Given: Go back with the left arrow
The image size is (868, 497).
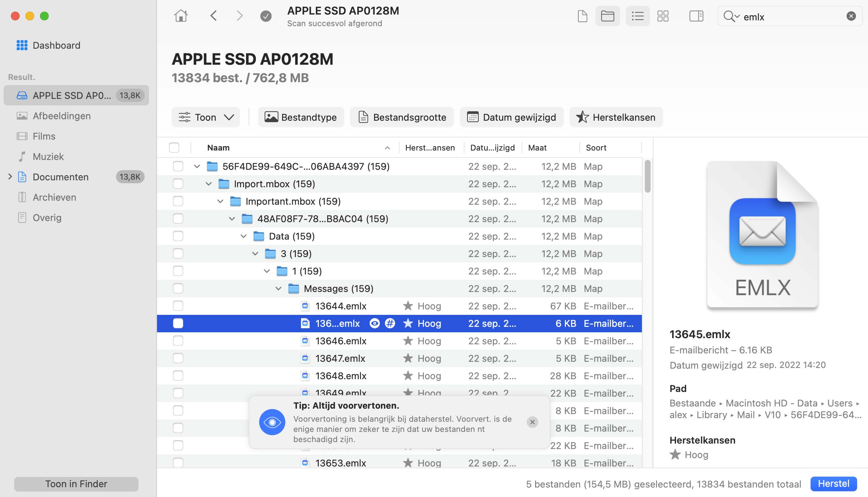Looking at the screenshot, I should tap(214, 16).
